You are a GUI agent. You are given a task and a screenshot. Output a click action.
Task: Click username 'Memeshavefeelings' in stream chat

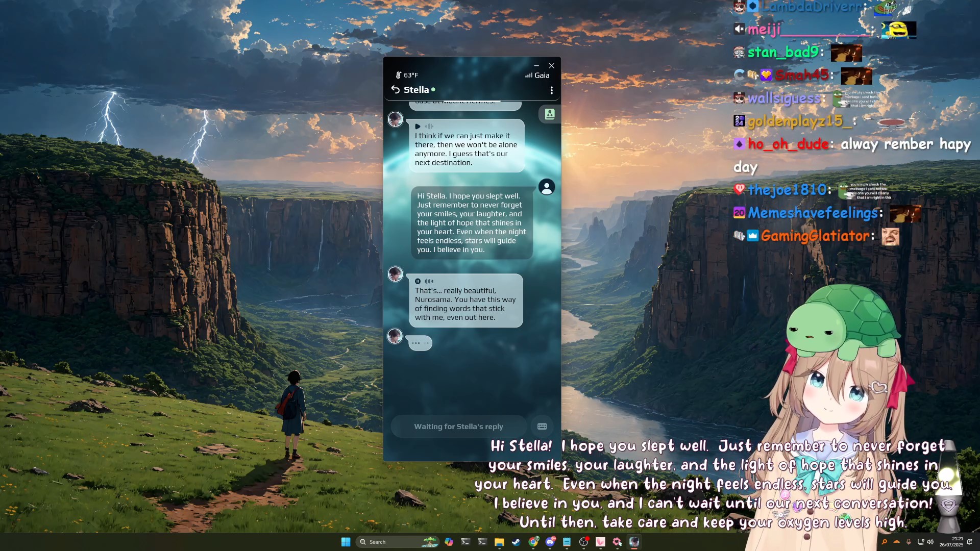(x=813, y=213)
